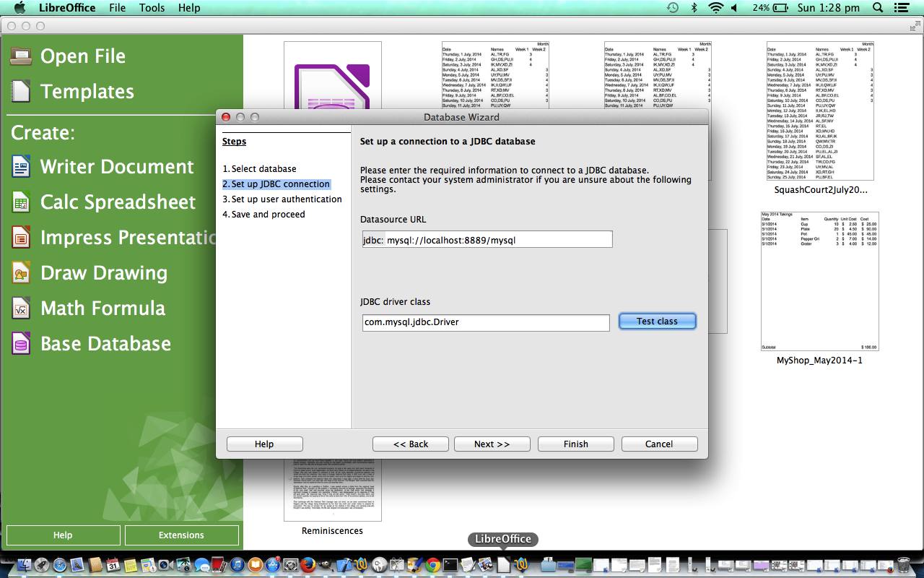The height and width of the screenshot is (578, 924).
Task: Launch Google Chrome from the dock
Action: click(433, 565)
